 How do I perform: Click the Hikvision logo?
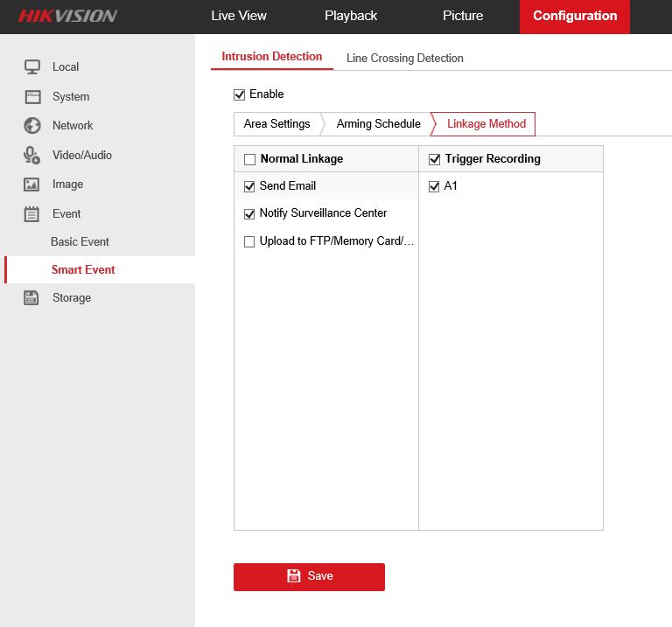click(67, 16)
